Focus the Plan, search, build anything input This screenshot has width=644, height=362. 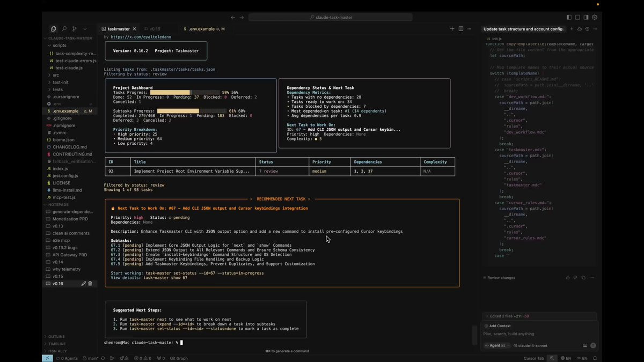(x=539, y=334)
